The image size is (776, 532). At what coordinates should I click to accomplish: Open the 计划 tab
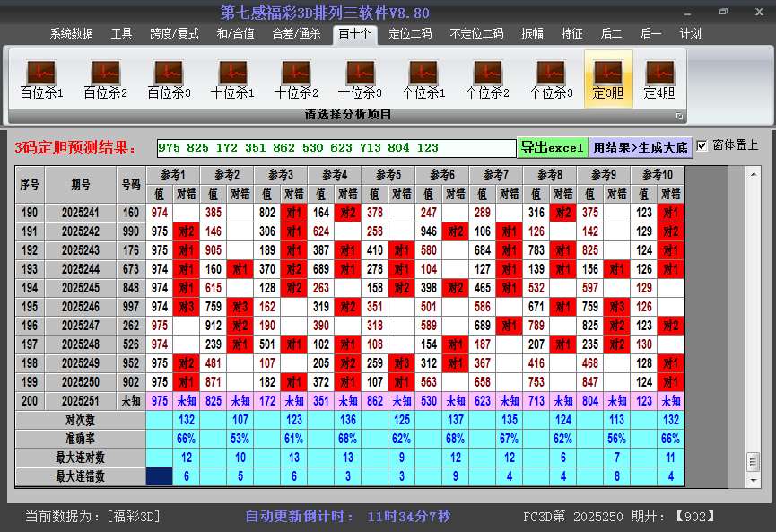691,34
